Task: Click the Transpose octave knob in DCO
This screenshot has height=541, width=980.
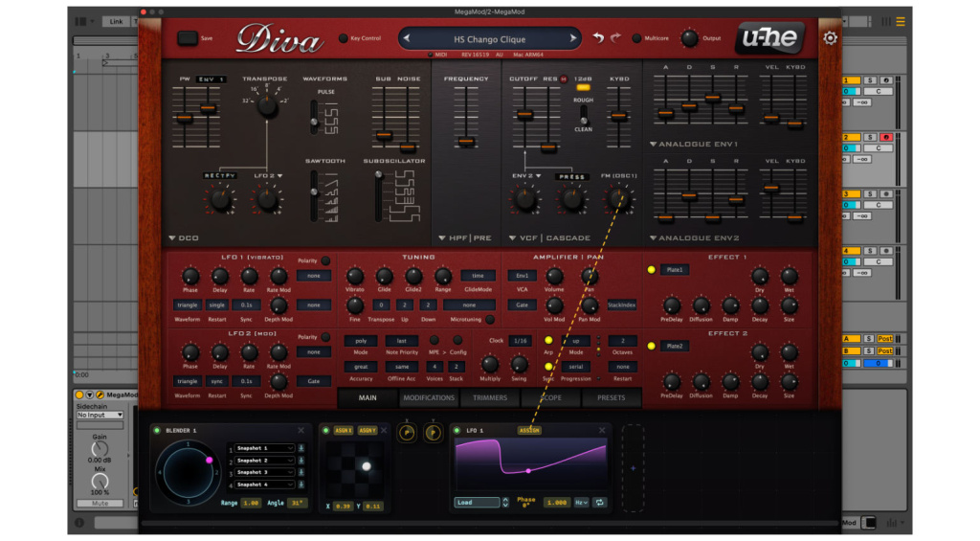Action: pyautogui.click(x=267, y=107)
